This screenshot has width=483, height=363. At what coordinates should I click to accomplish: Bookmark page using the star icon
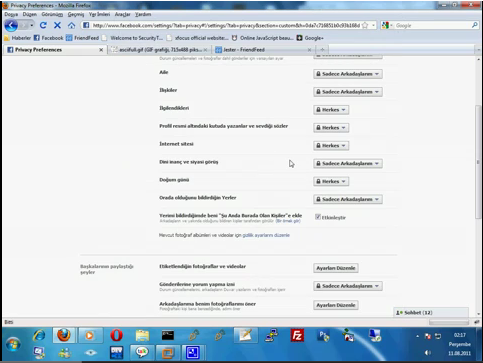pos(365,25)
